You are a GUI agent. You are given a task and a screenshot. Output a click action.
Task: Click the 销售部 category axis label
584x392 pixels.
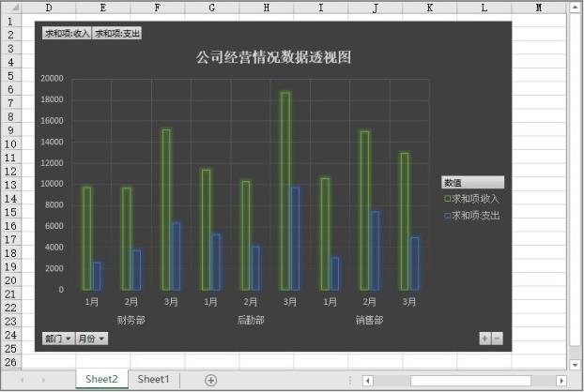pos(369,320)
